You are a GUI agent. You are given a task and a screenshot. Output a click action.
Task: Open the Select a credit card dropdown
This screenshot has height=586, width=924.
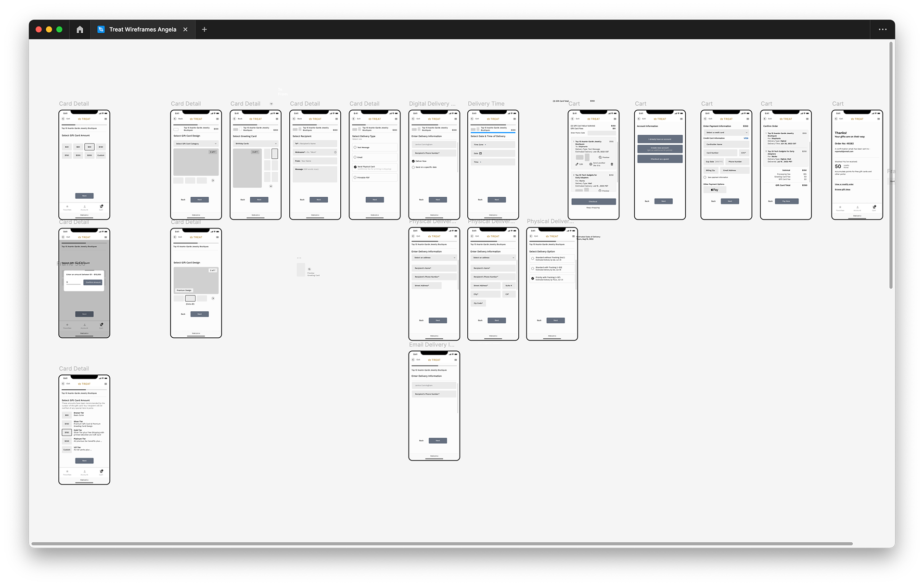tap(726, 132)
